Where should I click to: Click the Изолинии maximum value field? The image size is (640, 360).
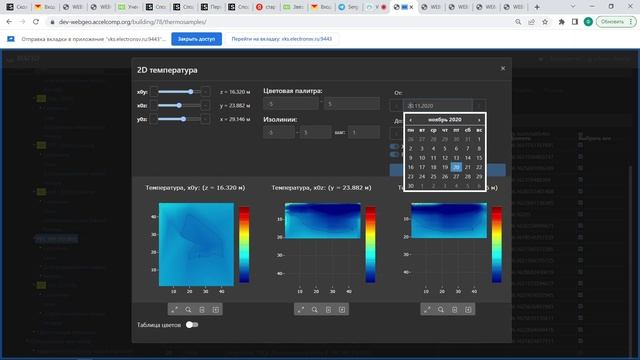(x=316, y=132)
